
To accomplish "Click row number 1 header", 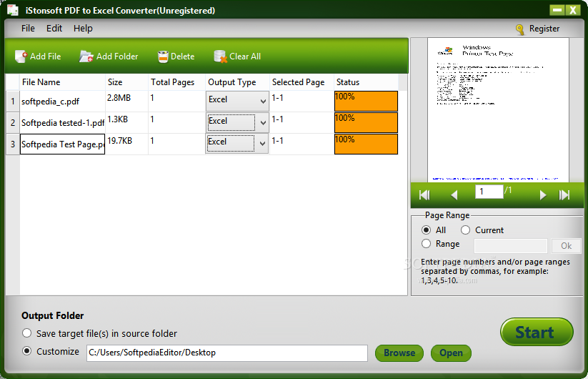I will 13,102.
